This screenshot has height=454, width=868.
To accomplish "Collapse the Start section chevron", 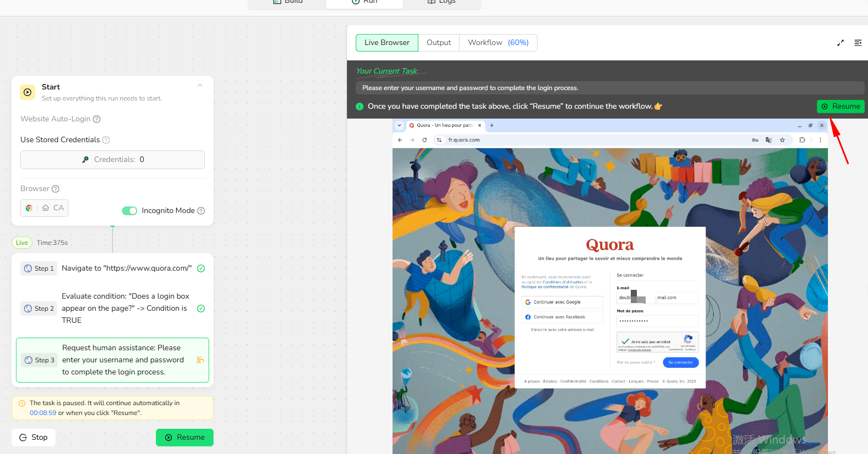I will pyautogui.click(x=200, y=85).
